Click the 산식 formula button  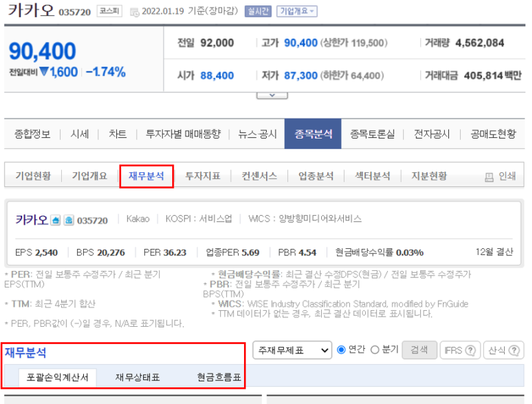[x=504, y=350]
